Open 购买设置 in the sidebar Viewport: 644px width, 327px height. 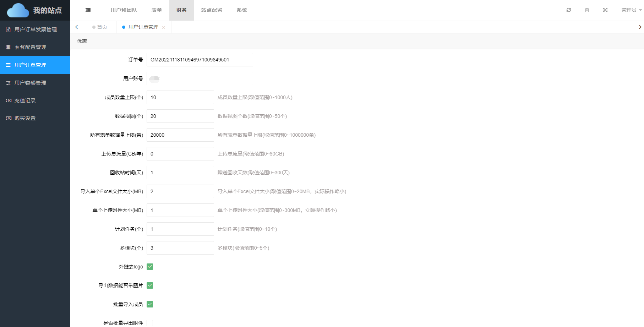pos(25,118)
